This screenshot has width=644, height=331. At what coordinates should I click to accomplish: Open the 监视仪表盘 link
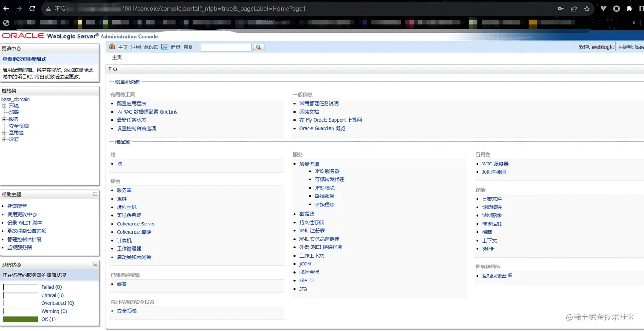tap(494, 276)
